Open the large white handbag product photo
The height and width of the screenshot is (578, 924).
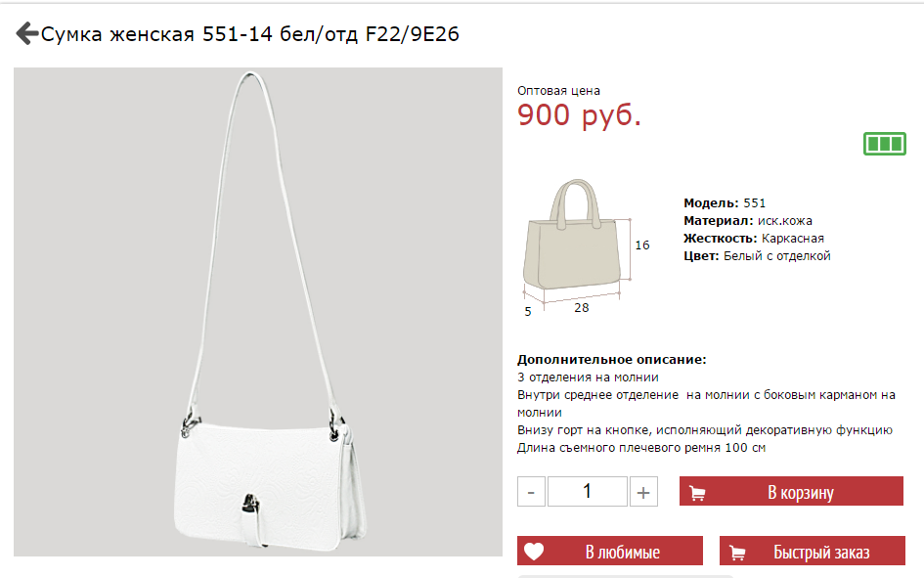pos(258,312)
